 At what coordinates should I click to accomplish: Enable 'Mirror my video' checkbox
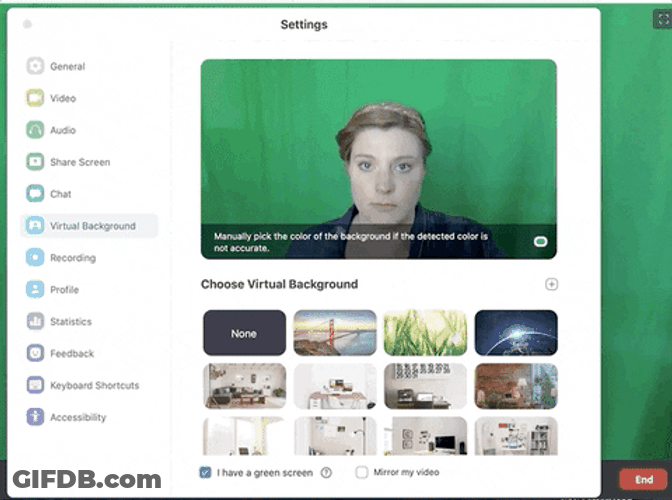tap(362, 472)
